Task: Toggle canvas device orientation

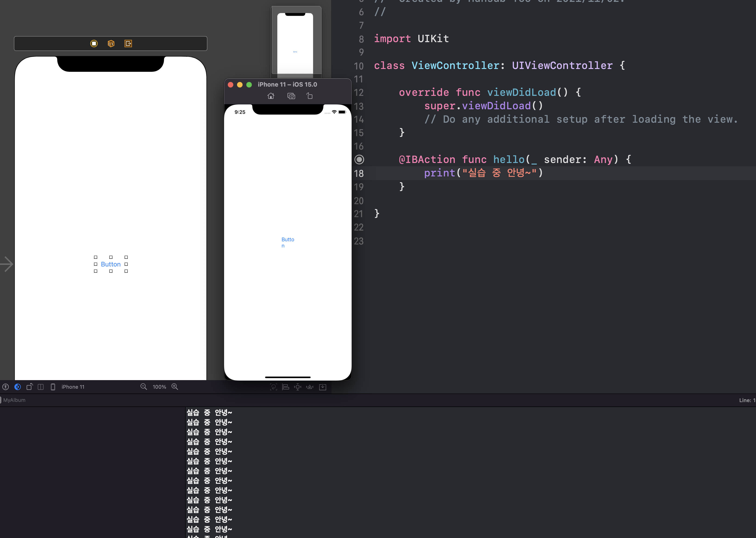Action: 29,387
